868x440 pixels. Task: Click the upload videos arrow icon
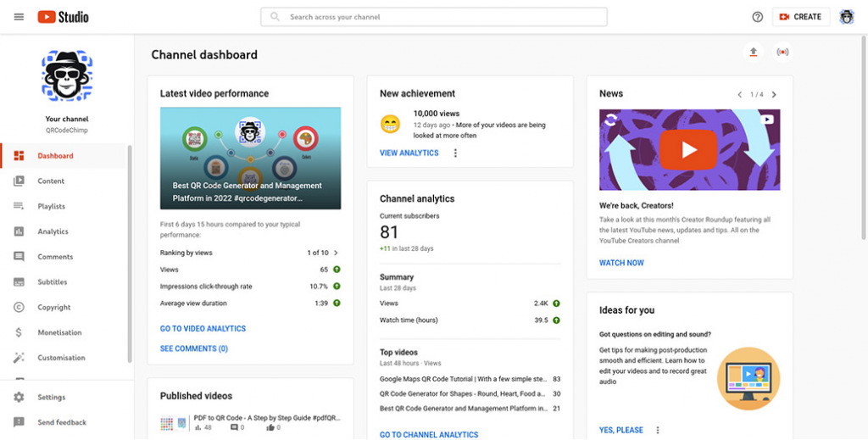(x=753, y=52)
